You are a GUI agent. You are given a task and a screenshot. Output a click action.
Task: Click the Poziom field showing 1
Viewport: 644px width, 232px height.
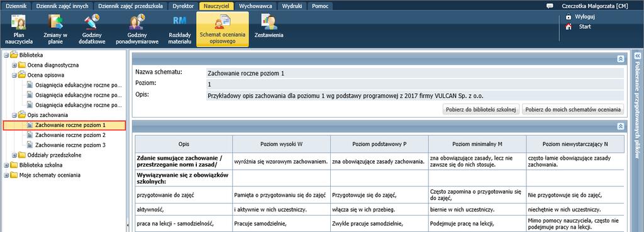415,85
